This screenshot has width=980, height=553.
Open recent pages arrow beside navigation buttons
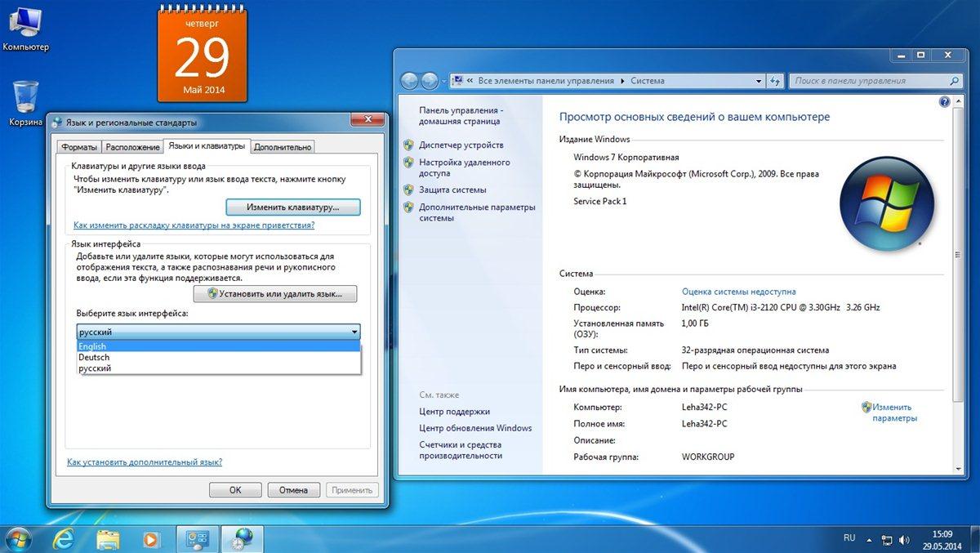444,81
